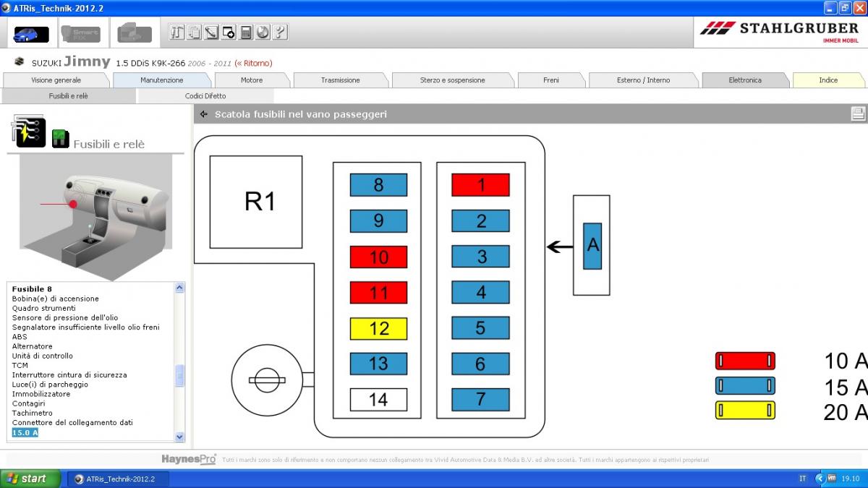868x488 pixels.
Task: Select red fuse 10 in the diagram
Action: click(378, 257)
